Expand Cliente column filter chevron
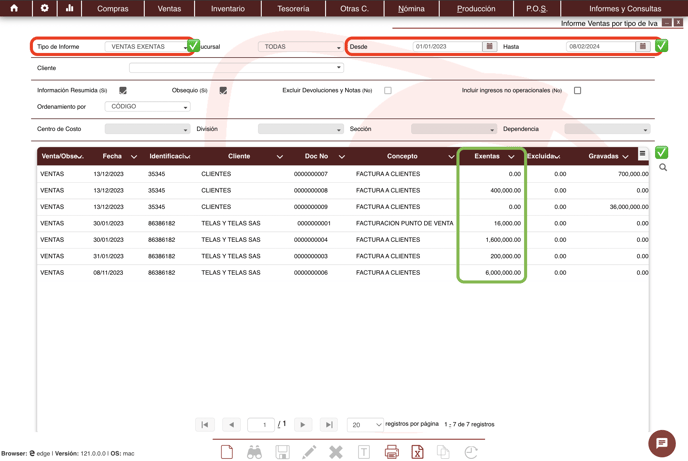Screen dimensions: 688x461 point(280,157)
